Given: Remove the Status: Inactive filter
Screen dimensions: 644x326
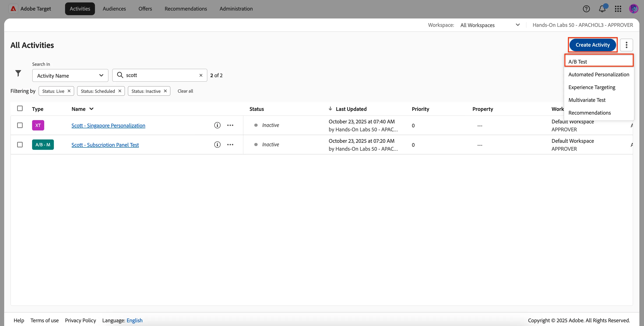Looking at the screenshot, I should [165, 91].
